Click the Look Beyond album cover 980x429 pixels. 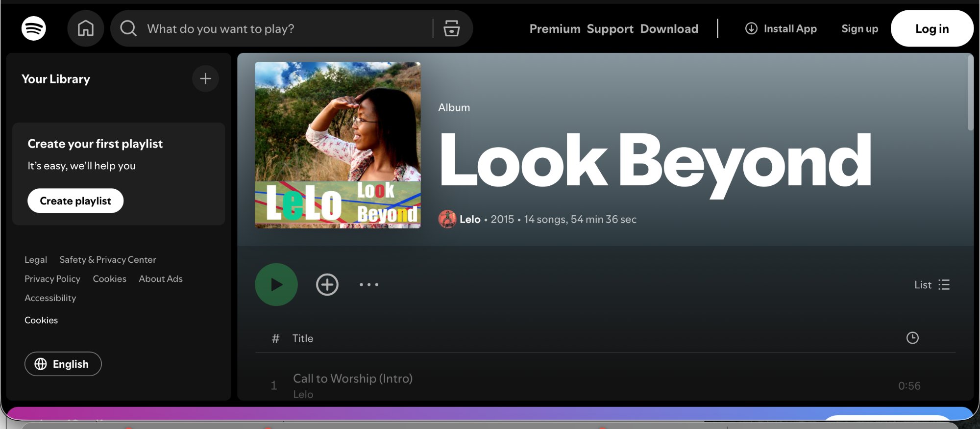pos(338,145)
